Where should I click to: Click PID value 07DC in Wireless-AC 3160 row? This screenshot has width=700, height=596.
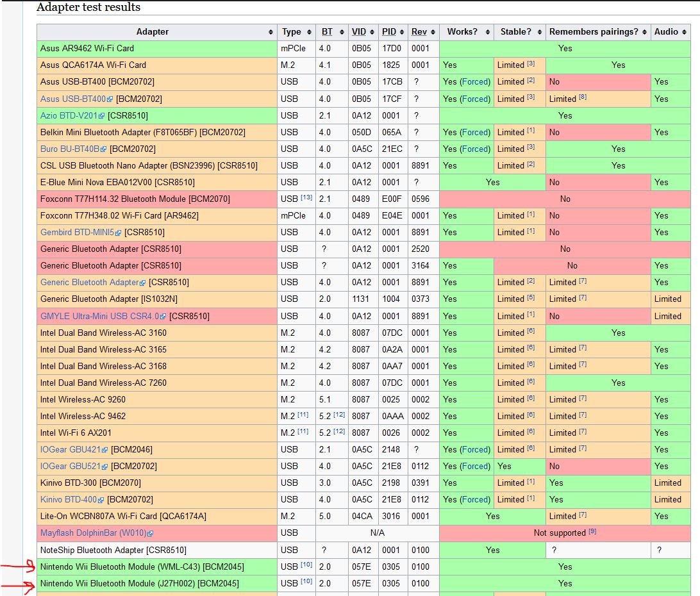392,333
